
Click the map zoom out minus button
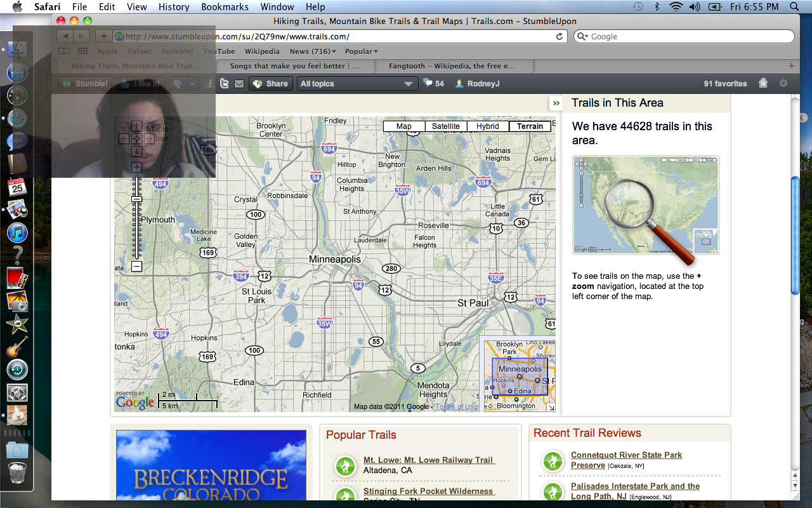pos(136,267)
